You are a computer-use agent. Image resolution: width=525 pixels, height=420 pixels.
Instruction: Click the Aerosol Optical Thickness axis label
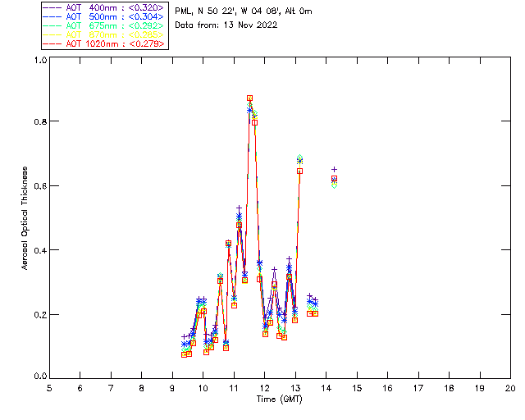tap(25, 218)
